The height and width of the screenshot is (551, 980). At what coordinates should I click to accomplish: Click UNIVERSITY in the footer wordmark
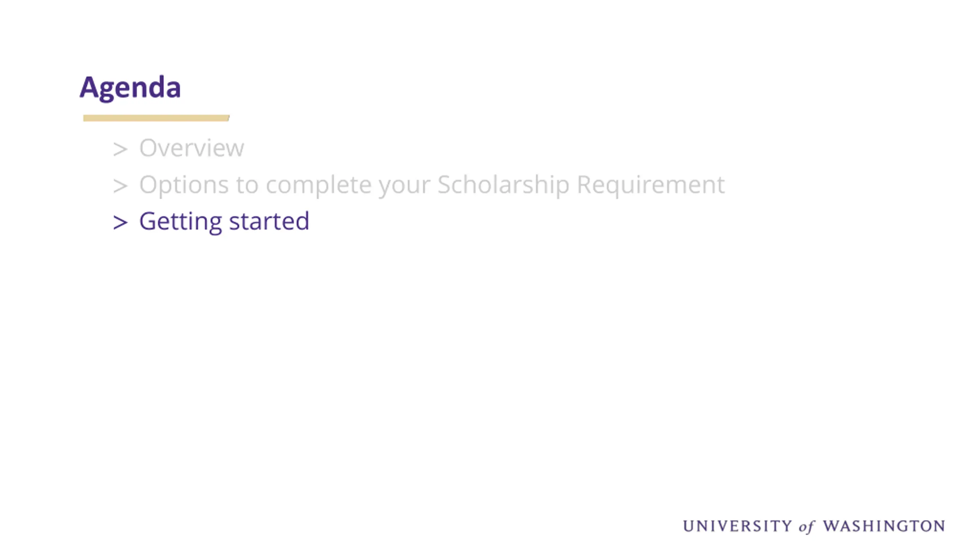click(x=737, y=526)
